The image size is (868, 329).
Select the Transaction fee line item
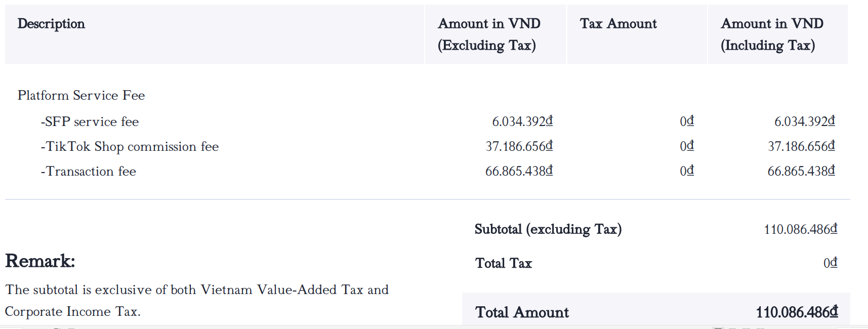(89, 171)
